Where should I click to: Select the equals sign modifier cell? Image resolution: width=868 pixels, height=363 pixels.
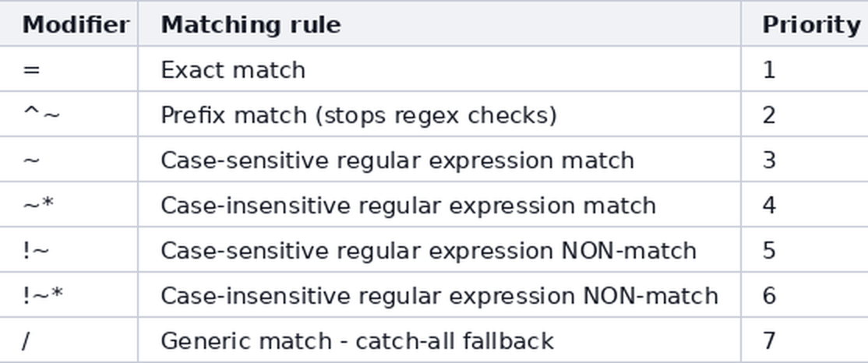click(x=69, y=69)
